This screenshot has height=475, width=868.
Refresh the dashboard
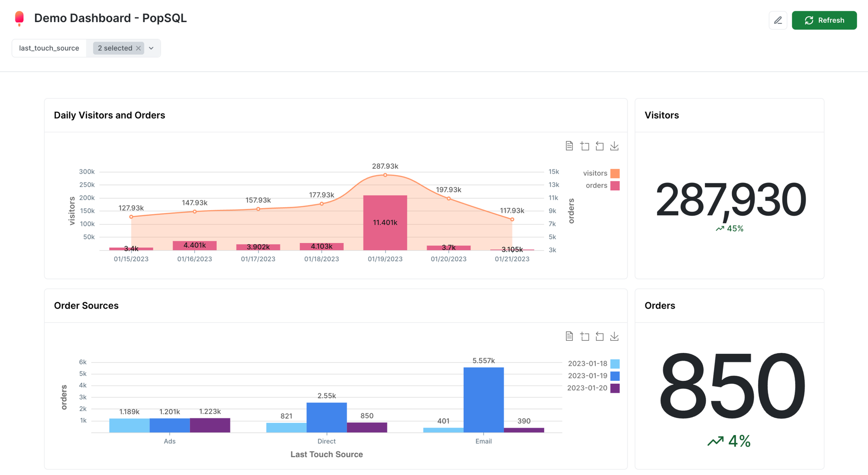click(824, 20)
